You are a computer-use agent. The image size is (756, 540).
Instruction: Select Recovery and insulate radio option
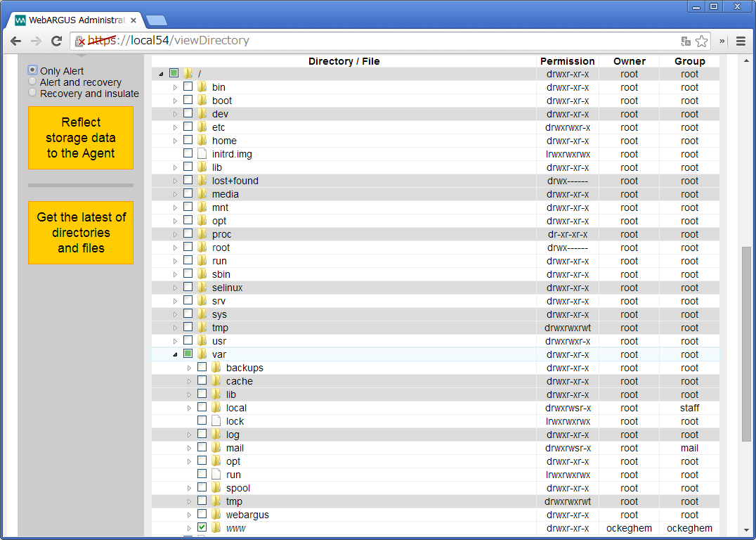pos(32,93)
